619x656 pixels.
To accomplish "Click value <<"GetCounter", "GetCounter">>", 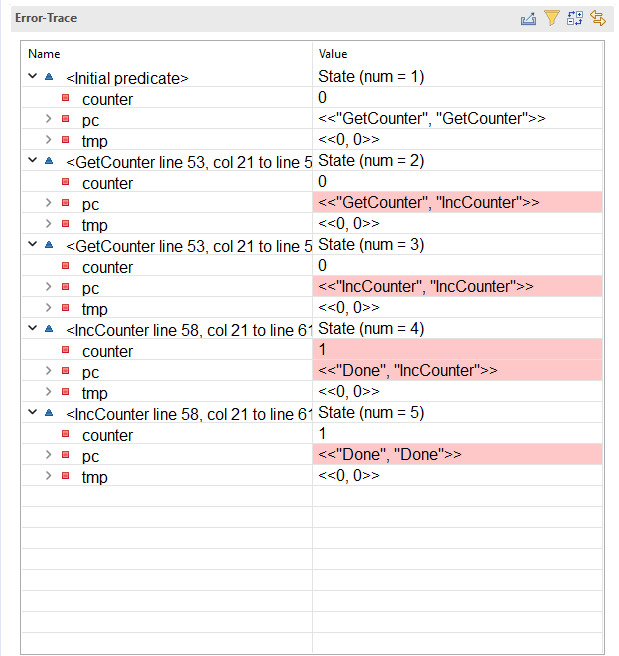I will 432,118.
